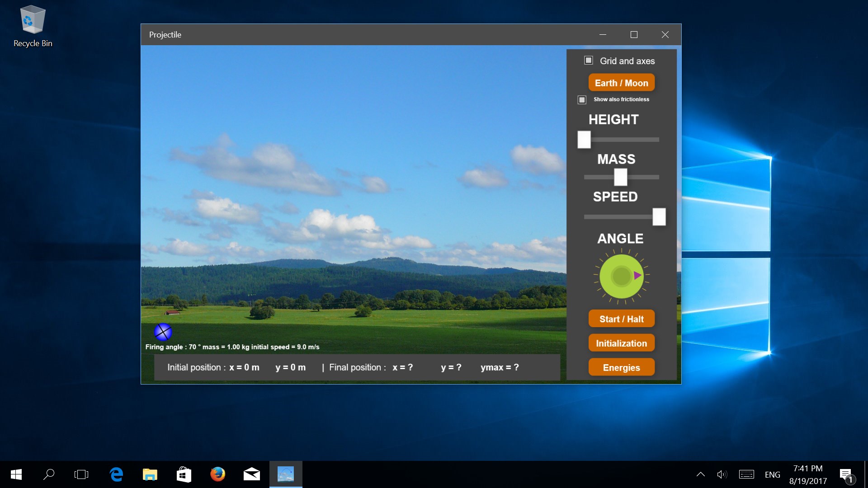Open the ENG language selector
This screenshot has height=488, width=868.
[x=772, y=474]
